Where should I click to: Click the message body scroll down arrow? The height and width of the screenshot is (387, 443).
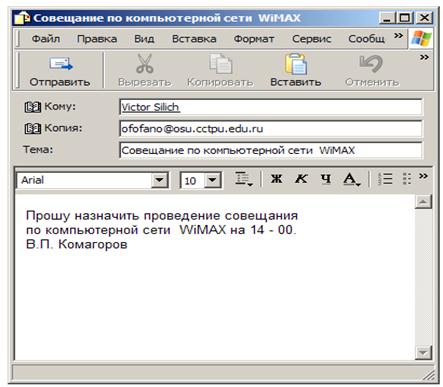click(x=423, y=353)
